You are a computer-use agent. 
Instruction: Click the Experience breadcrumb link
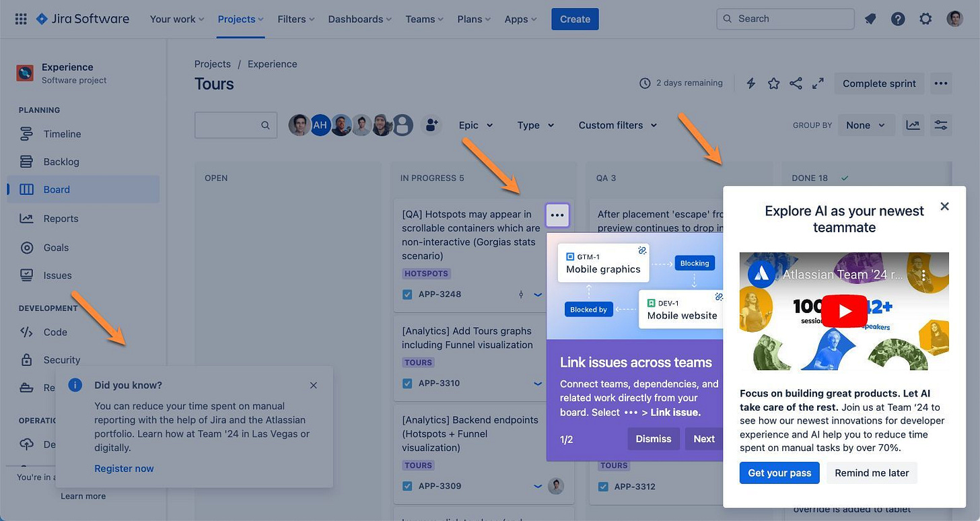click(x=273, y=64)
